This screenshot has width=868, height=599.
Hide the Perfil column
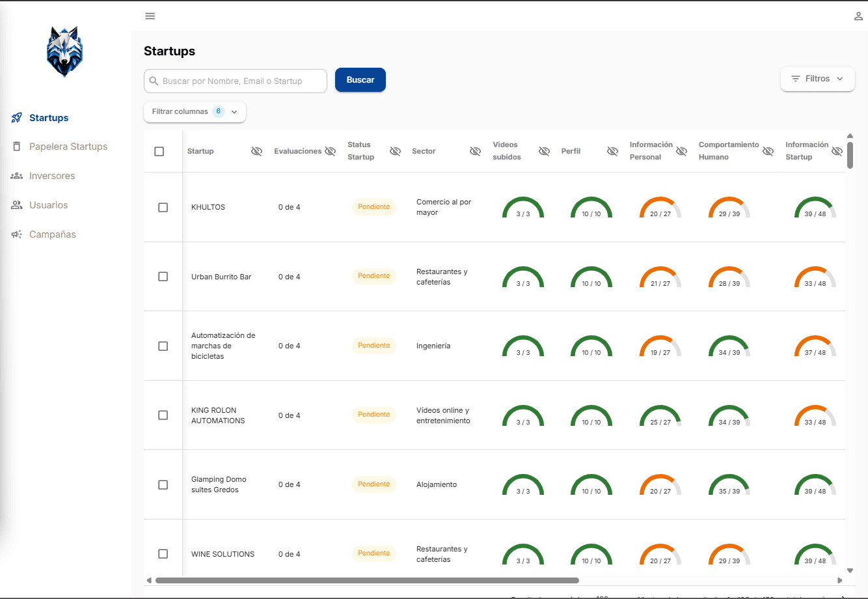(x=612, y=151)
